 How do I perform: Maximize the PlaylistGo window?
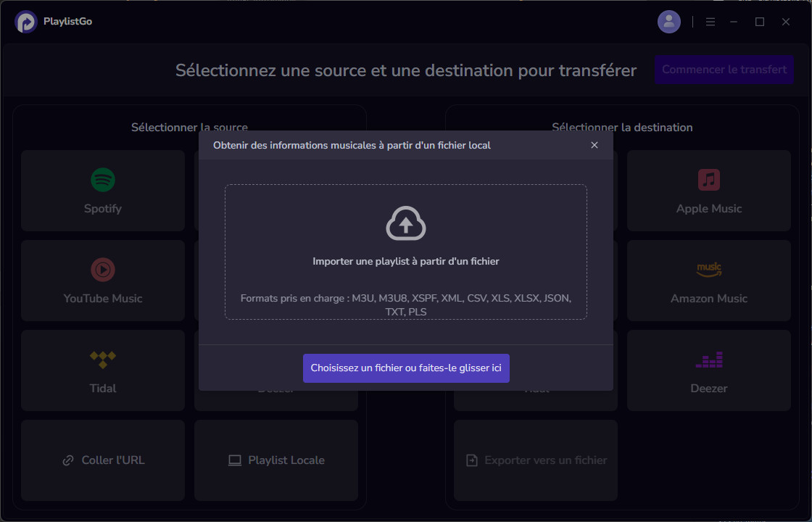click(x=760, y=22)
